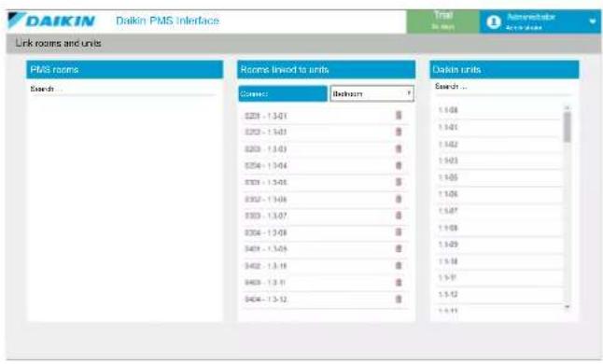The height and width of the screenshot is (364, 603).
Task: Click the Daikin units panel header
Action: (x=504, y=70)
